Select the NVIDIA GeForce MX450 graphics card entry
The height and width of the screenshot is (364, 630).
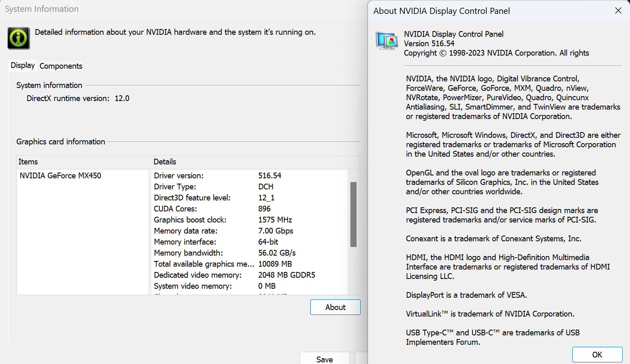tap(61, 175)
